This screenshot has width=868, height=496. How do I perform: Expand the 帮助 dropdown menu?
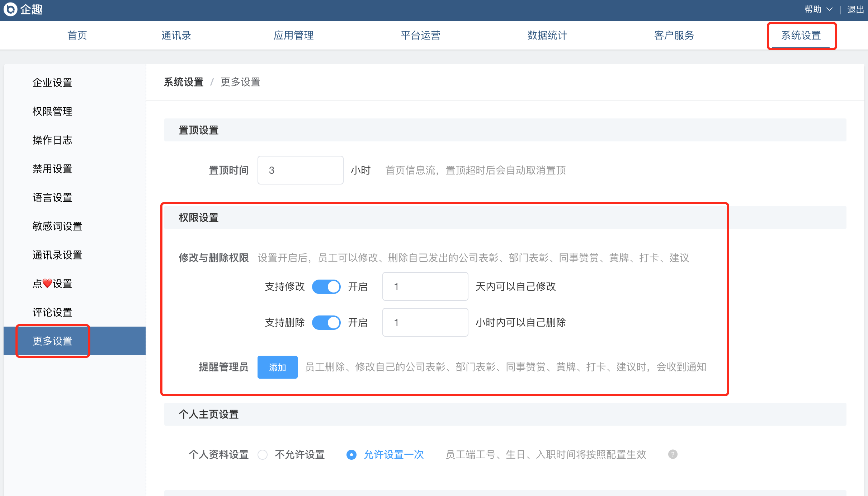[818, 10]
